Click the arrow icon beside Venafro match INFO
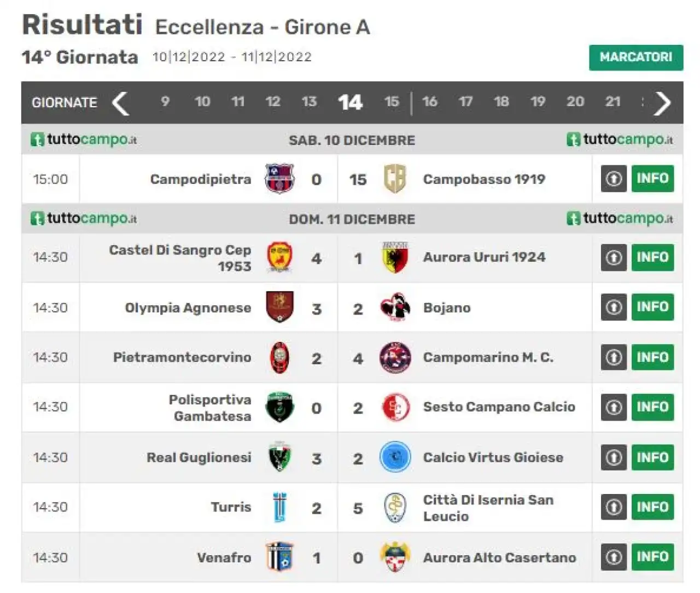 (x=614, y=557)
